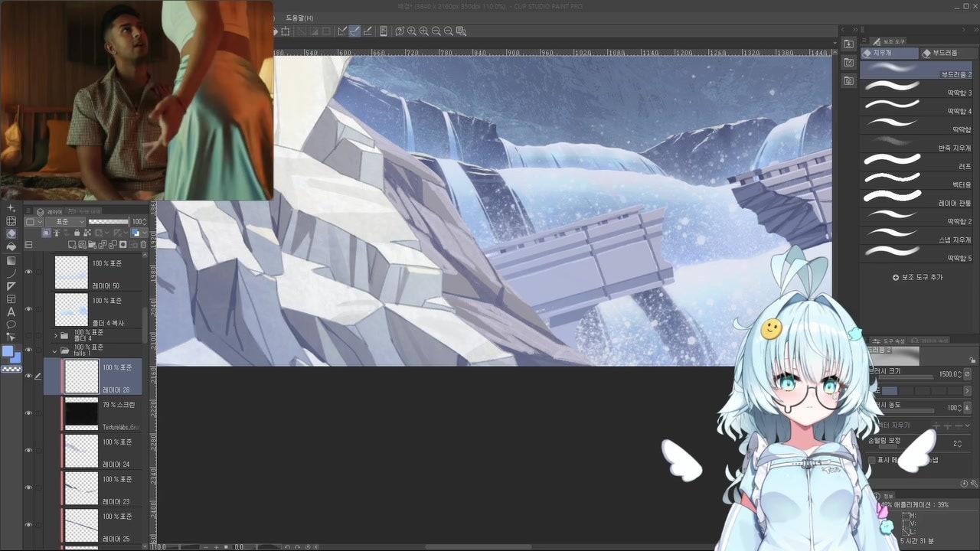The image size is (980, 551).
Task: Select the Frame border tool
Action: tap(11, 299)
